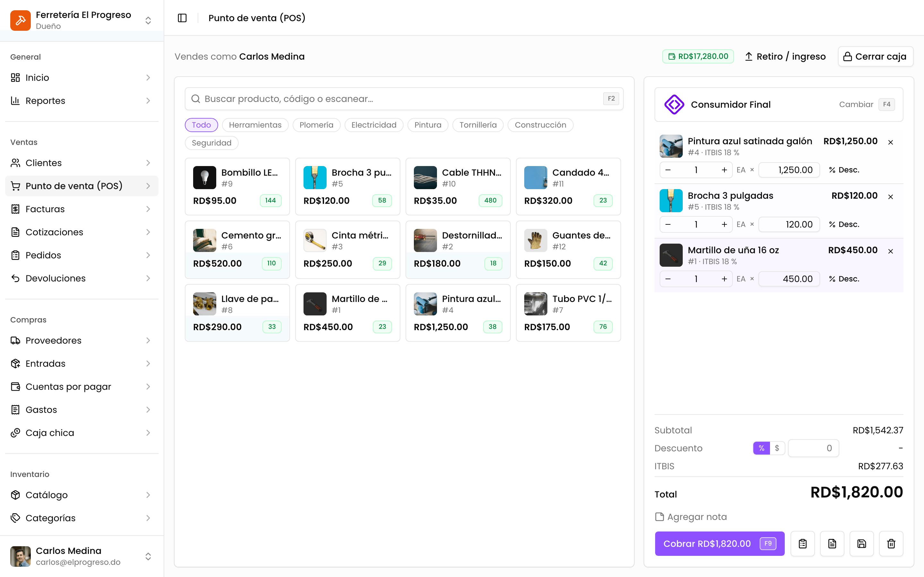This screenshot has height=577, width=924.
Task: Collapse sidebar using the panel toggle icon
Action: pyautogui.click(x=182, y=18)
